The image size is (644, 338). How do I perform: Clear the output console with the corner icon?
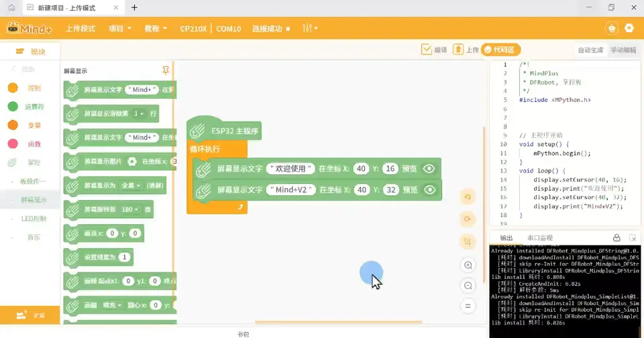633,238
